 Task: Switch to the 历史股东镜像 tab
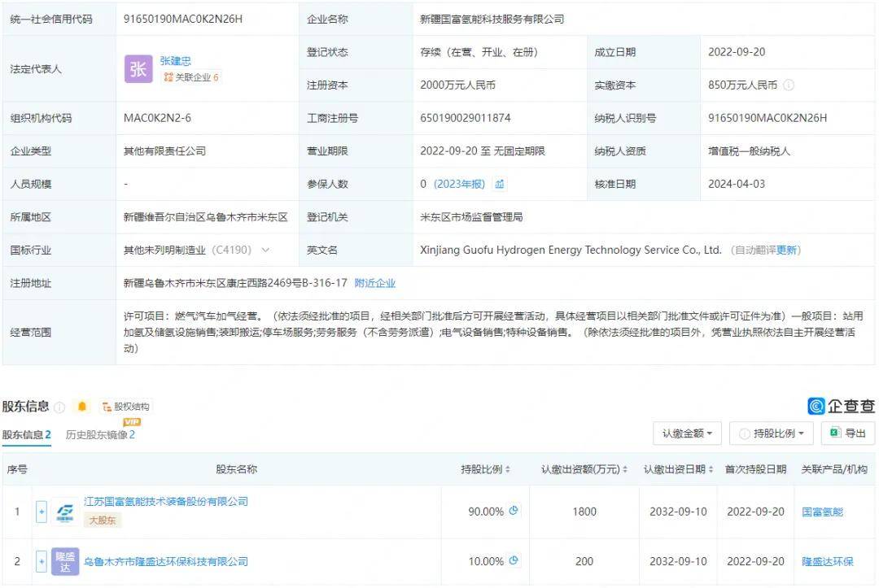[100, 433]
